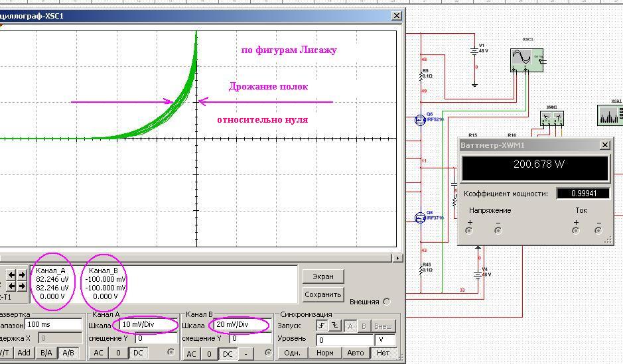
Task: Click the Канал_B readout header
Action: coord(104,271)
